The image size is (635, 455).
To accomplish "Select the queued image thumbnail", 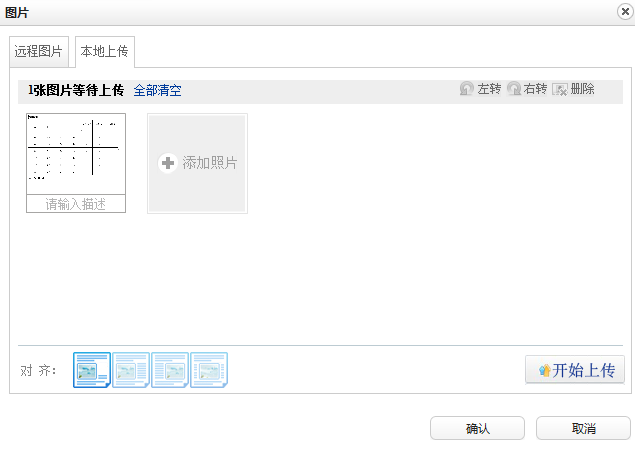I will pyautogui.click(x=76, y=153).
